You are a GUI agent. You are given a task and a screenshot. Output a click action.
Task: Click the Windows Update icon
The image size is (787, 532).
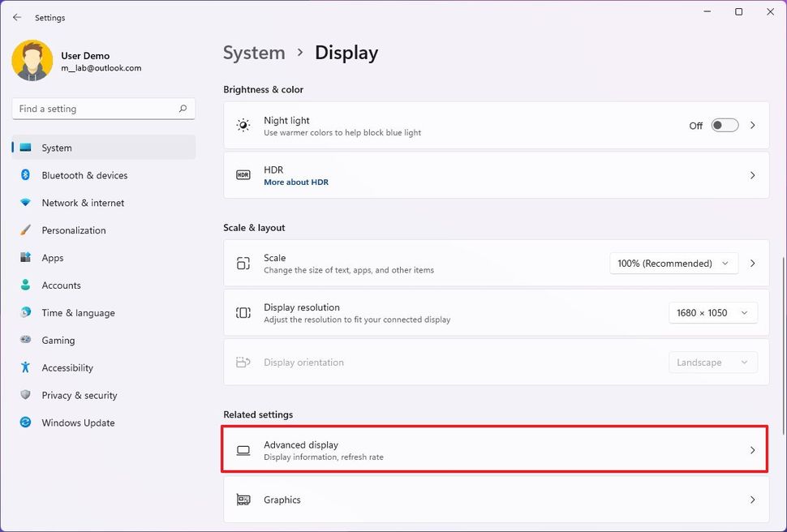(x=25, y=423)
